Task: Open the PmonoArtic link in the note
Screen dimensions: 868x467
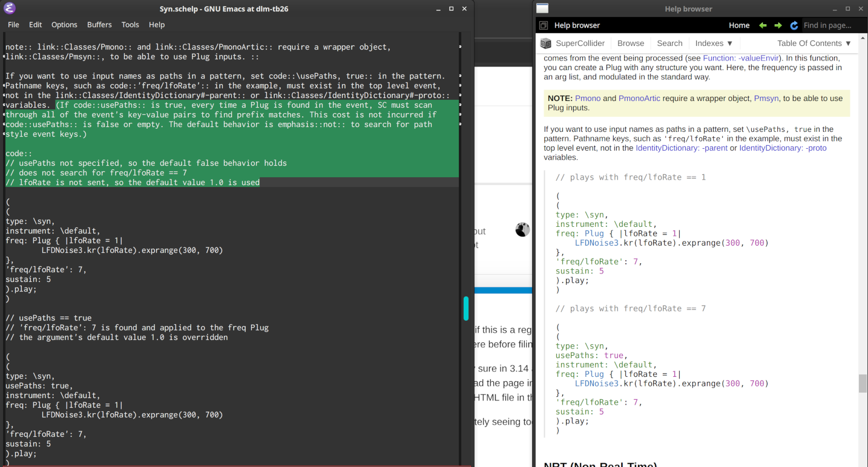Action: 639,98
